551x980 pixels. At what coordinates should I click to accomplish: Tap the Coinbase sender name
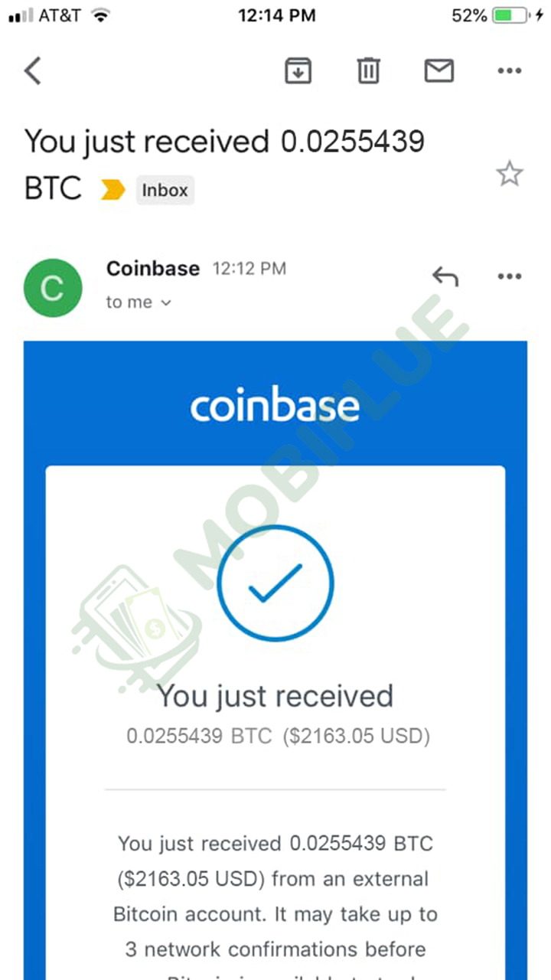pyautogui.click(x=153, y=269)
